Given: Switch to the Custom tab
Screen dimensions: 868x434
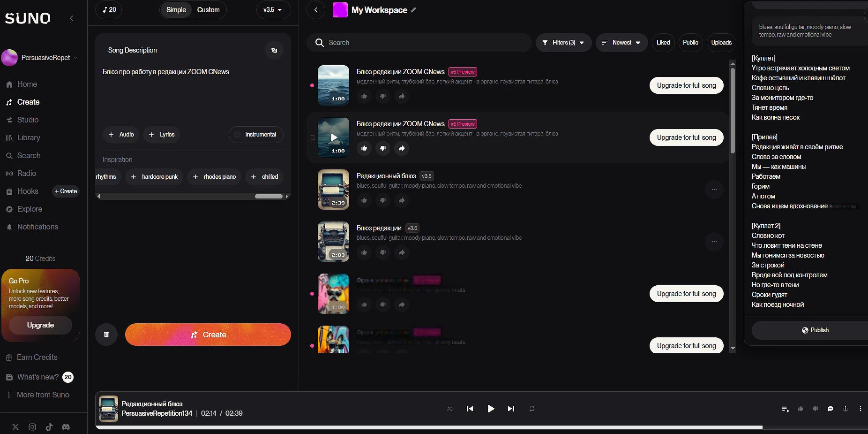Looking at the screenshot, I should click(x=208, y=10).
